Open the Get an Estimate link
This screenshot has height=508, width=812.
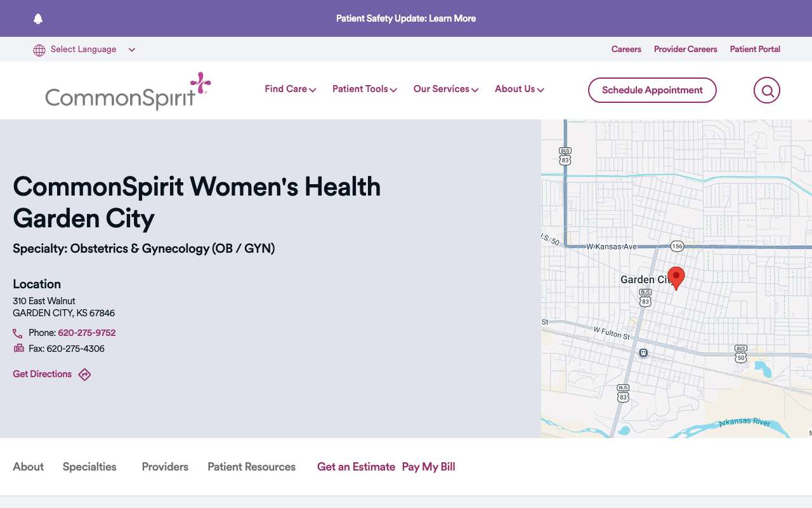pyautogui.click(x=356, y=467)
